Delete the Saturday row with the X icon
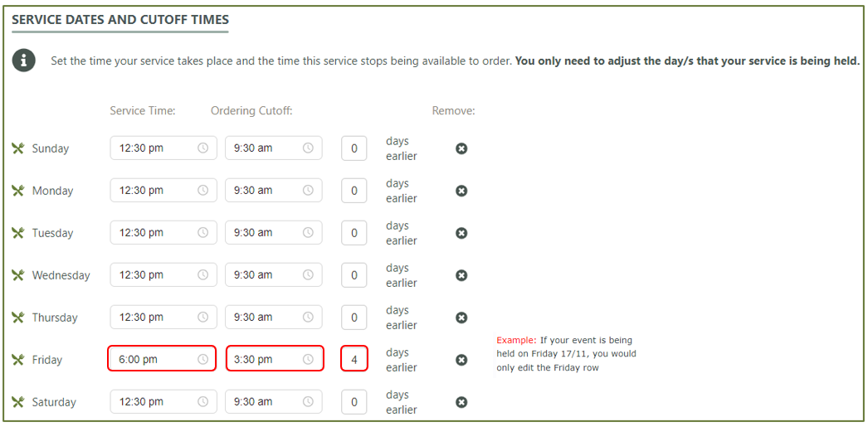 [461, 402]
